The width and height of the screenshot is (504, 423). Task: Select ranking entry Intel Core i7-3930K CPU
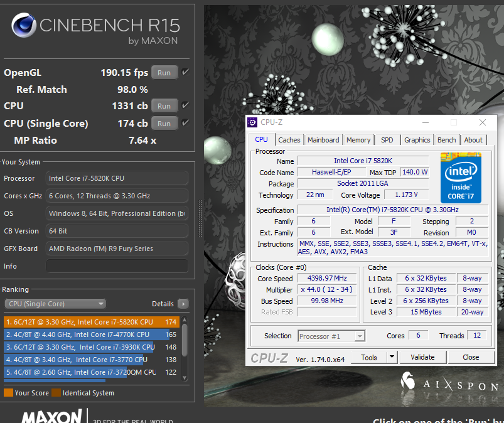[91, 347]
